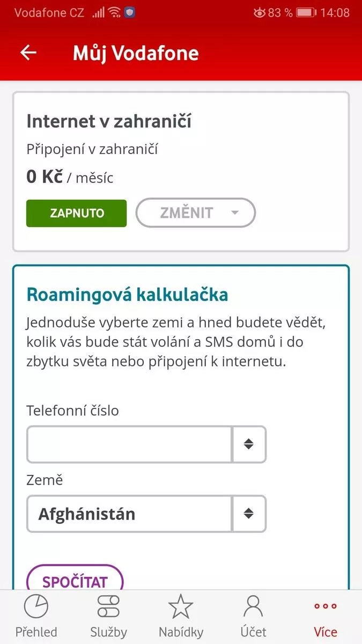
Task: Tap the back arrow in header
Action: pyautogui.click(x=28, y=53)
